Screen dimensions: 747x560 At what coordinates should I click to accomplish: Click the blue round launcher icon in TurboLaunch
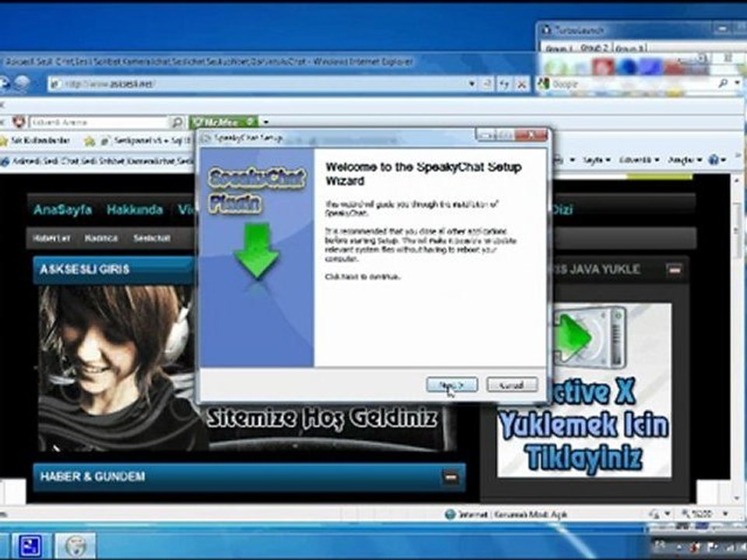tap(626, 67)
